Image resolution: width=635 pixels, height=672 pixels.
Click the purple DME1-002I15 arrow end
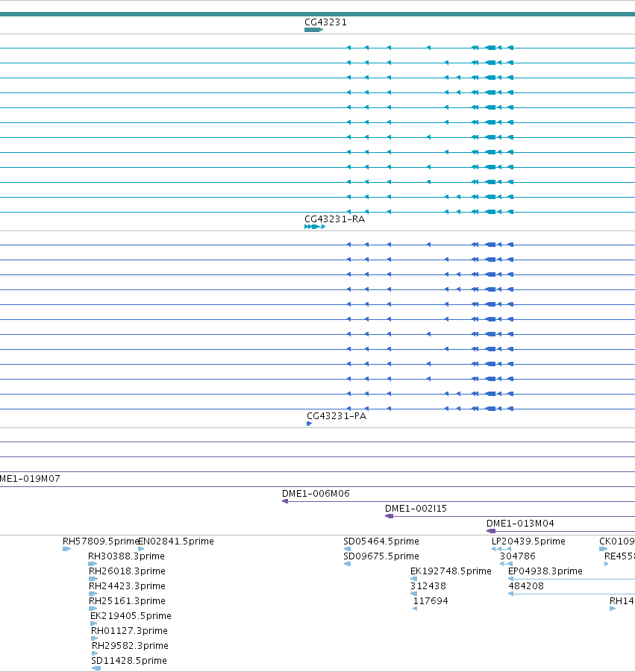[389, 516]
